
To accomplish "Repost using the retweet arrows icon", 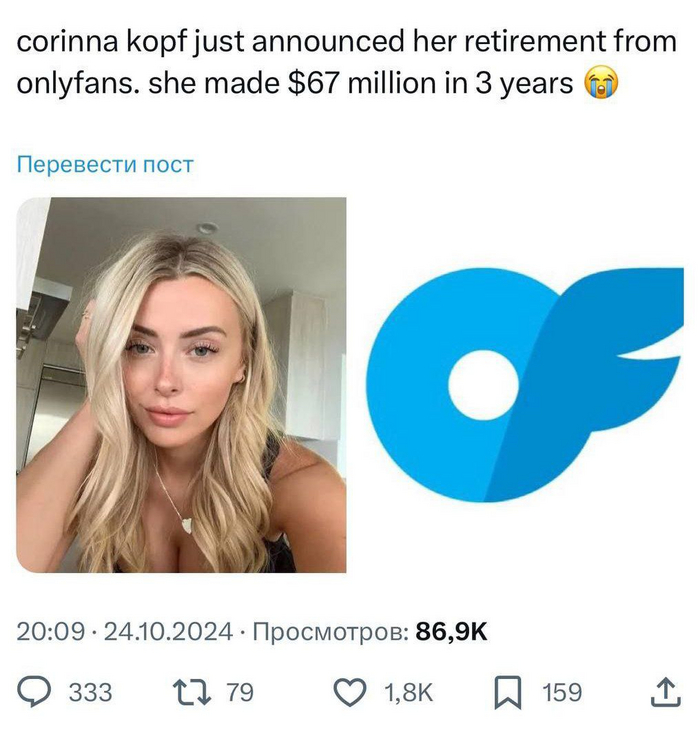I will tap(192, 692).
